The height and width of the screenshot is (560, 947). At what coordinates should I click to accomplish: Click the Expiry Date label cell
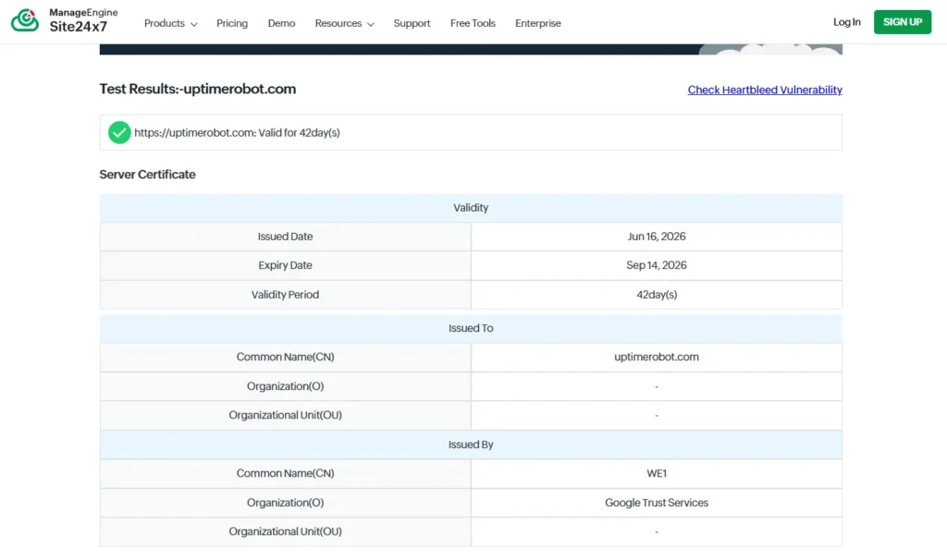285,265
